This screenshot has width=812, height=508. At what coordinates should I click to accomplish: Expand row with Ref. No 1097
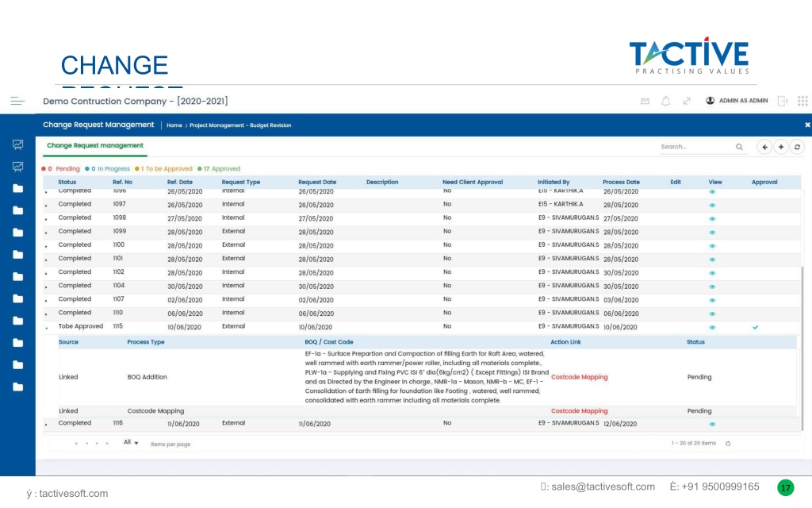click(46, 206)
